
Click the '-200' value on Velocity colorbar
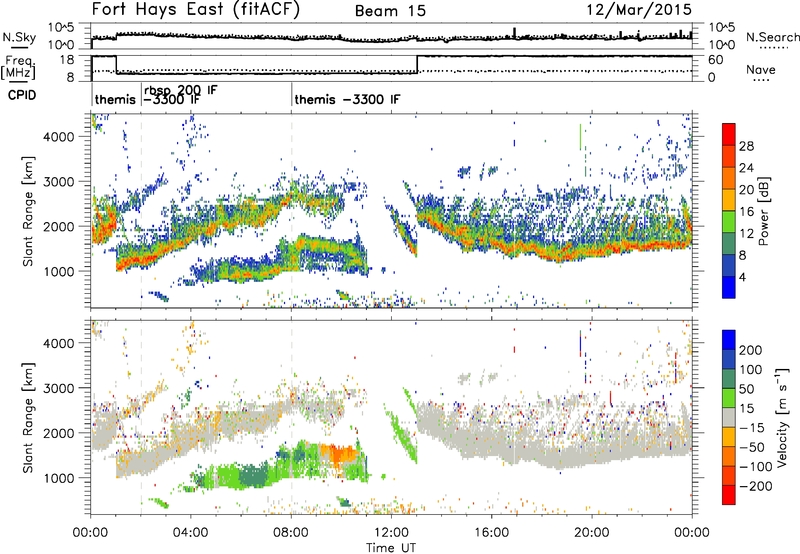pos(755,486)
